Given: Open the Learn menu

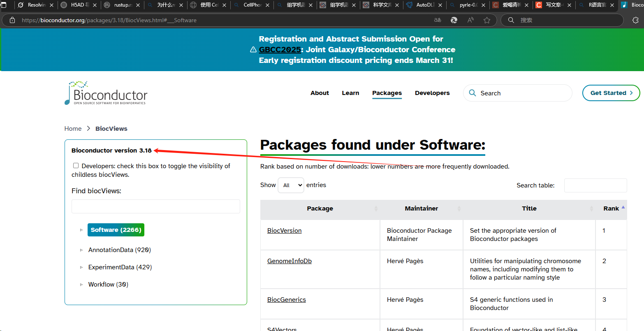Looking at the screenshot, I should (x=350, y=93).
